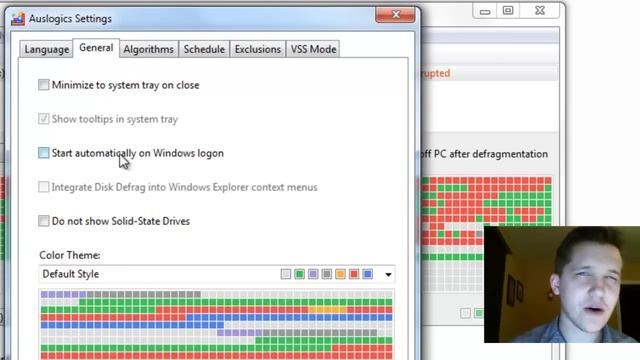Open the VSS Mode tab
The image size is (640, 360).
313,49
